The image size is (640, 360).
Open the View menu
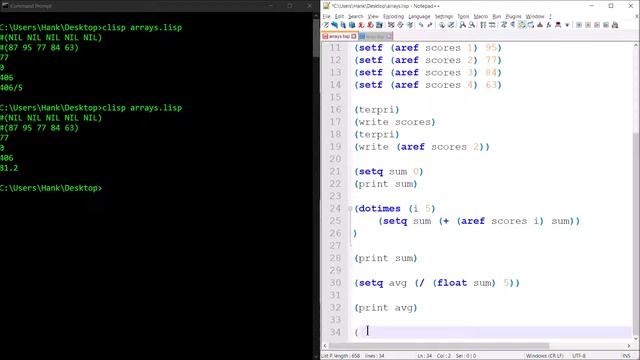(373, 16)
